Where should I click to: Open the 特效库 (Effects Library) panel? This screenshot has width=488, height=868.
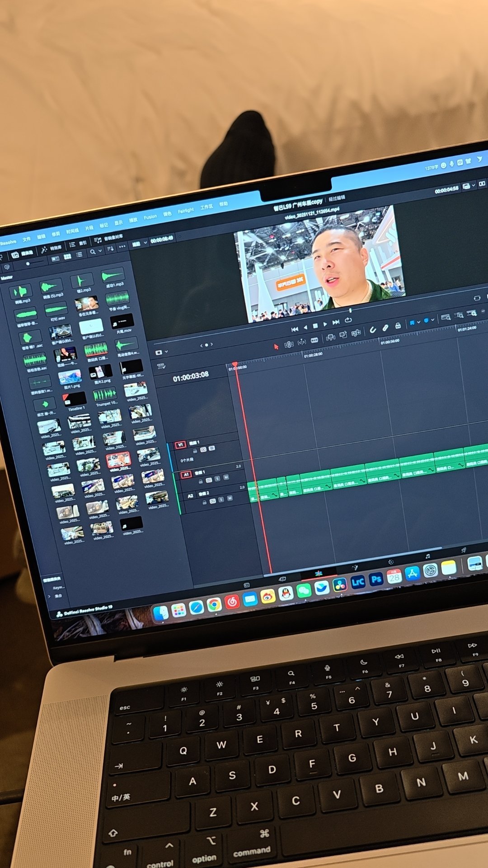click(x=51, y=249)
